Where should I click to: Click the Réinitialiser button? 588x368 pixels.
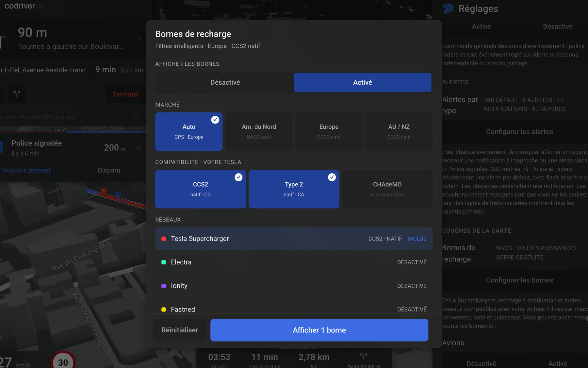180,330
